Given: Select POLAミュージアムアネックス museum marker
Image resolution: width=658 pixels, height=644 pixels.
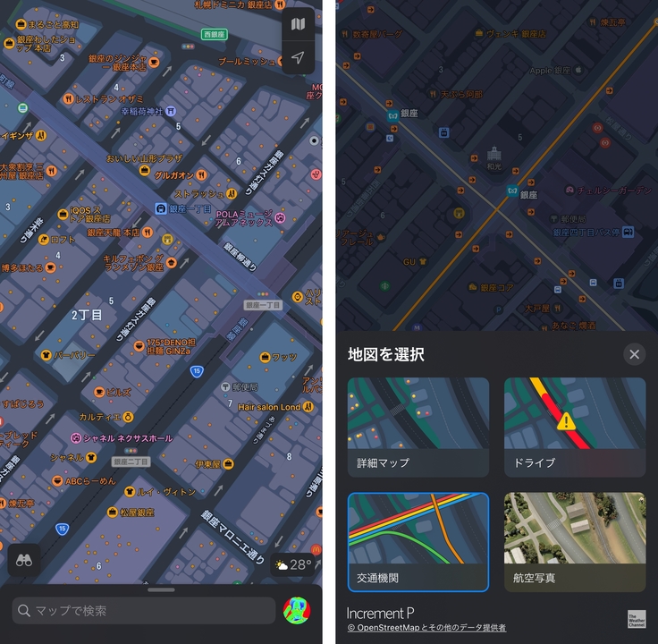Looking at the screenshot, I should click(280, 217).
